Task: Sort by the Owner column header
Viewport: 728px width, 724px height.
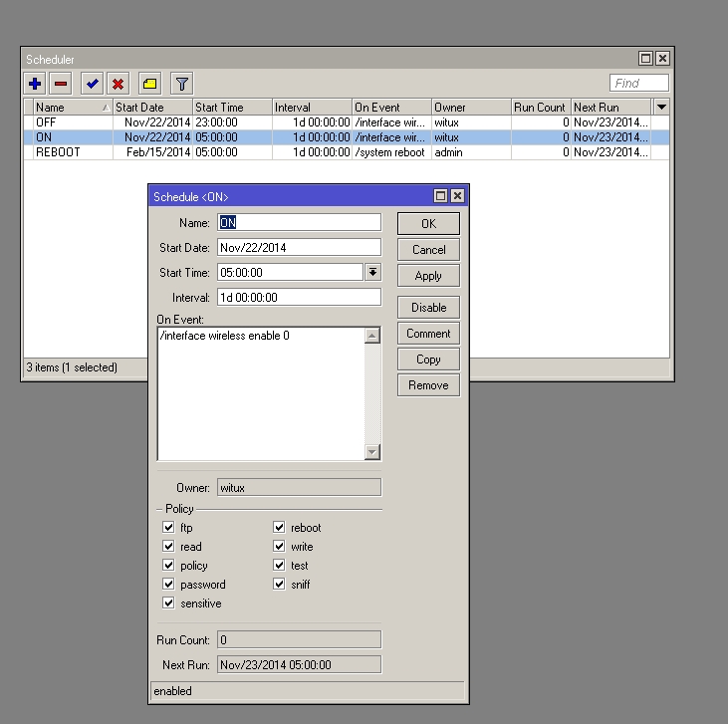Action: tap(472, 108)
